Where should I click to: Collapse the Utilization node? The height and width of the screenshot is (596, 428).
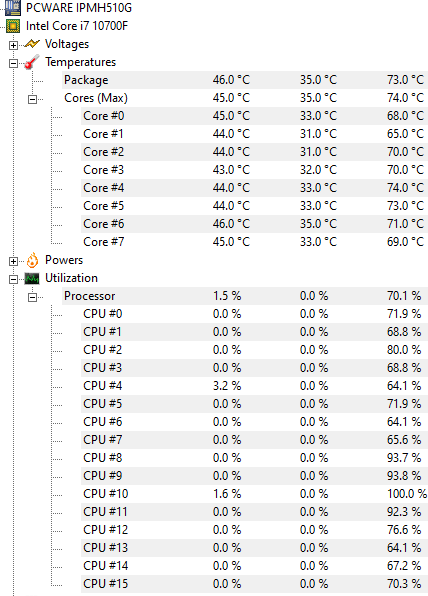point(13,279)
